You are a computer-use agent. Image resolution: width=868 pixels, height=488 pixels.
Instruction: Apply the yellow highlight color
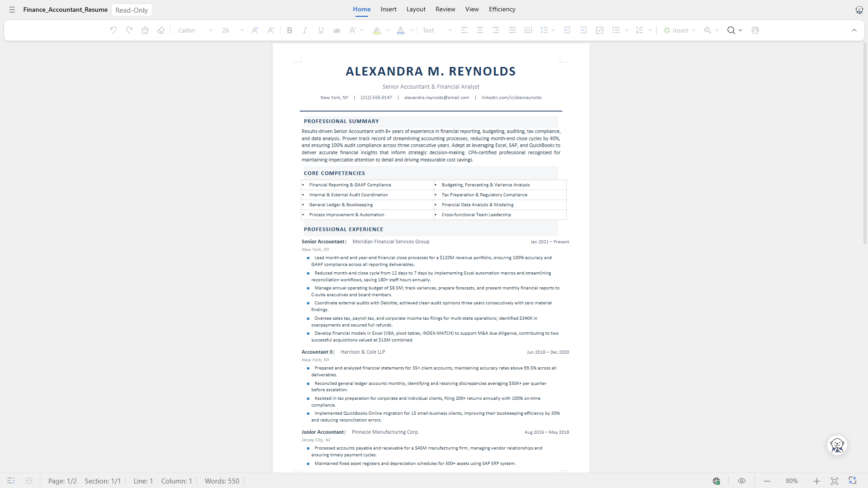(x=377, y=30)
